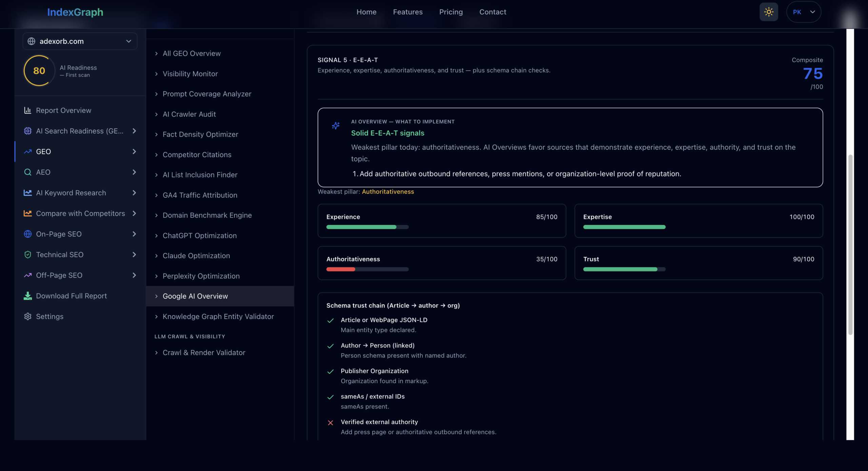The image size is (868, 471).
Task: Expand the AI Search Readiness chevron
Action: [x=134, y=131]
